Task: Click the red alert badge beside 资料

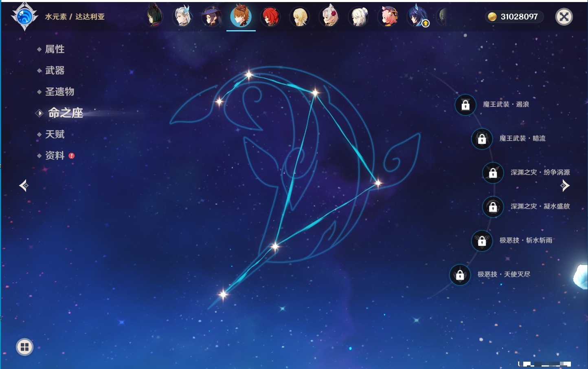Action: coord(72,156)
